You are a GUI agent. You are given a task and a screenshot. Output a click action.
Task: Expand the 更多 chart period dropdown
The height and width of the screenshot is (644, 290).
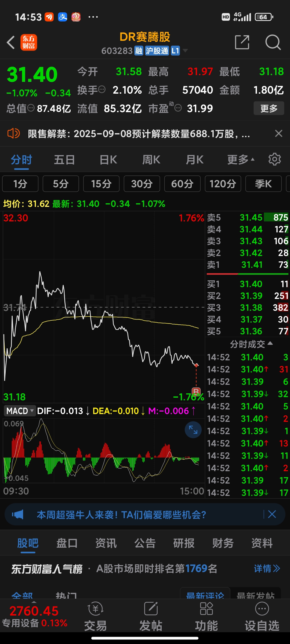coord(241,160)
